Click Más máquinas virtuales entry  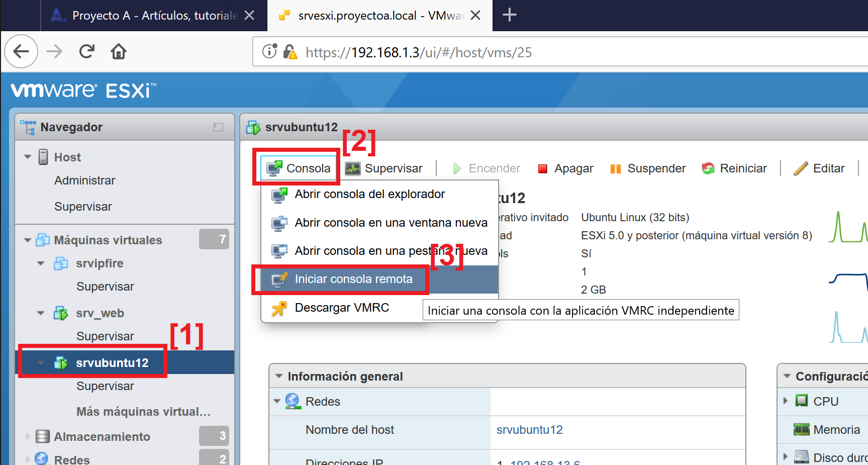pyautogui.click(x=143, y=412)
